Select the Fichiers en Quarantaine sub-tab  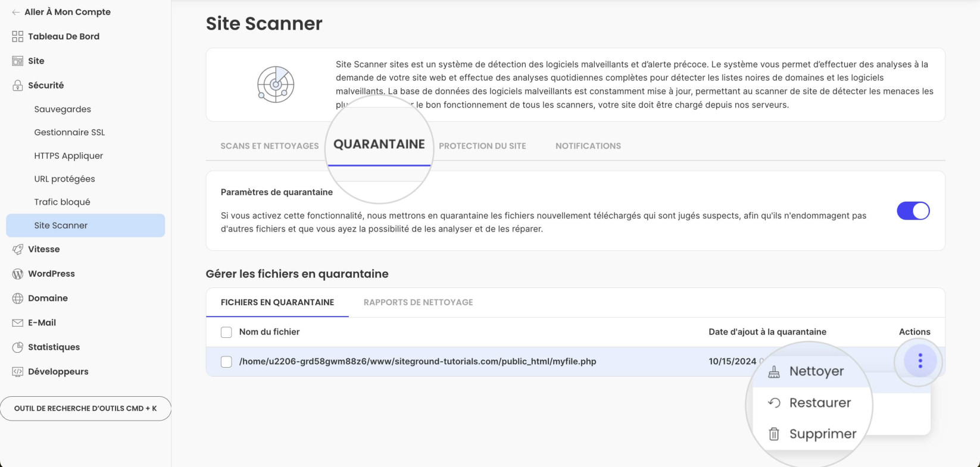tap(277, 302)
